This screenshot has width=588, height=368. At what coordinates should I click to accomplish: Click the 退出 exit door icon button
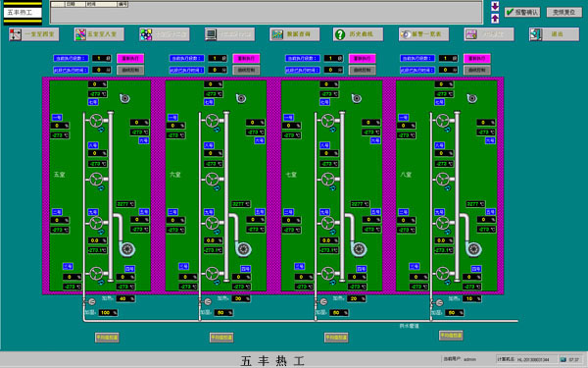(555, 34)
